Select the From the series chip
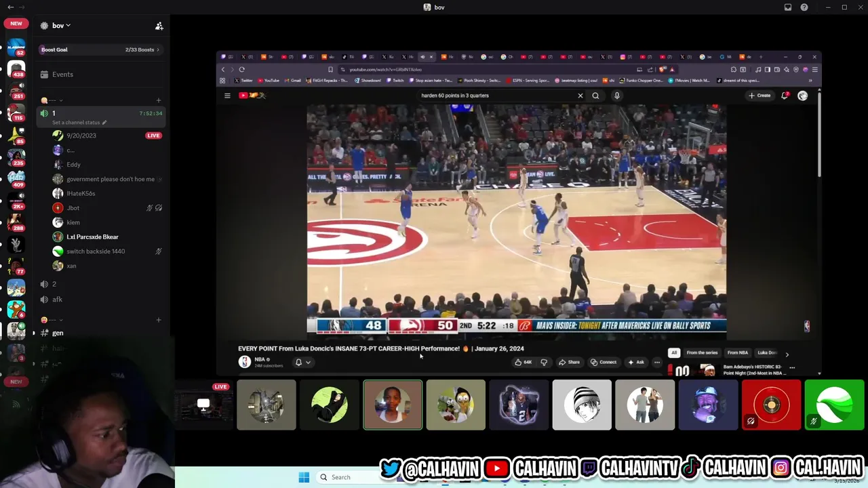Image resolution: width=868 pixels, height=488 pixels. pyautogui.click(x=702, y=353)
